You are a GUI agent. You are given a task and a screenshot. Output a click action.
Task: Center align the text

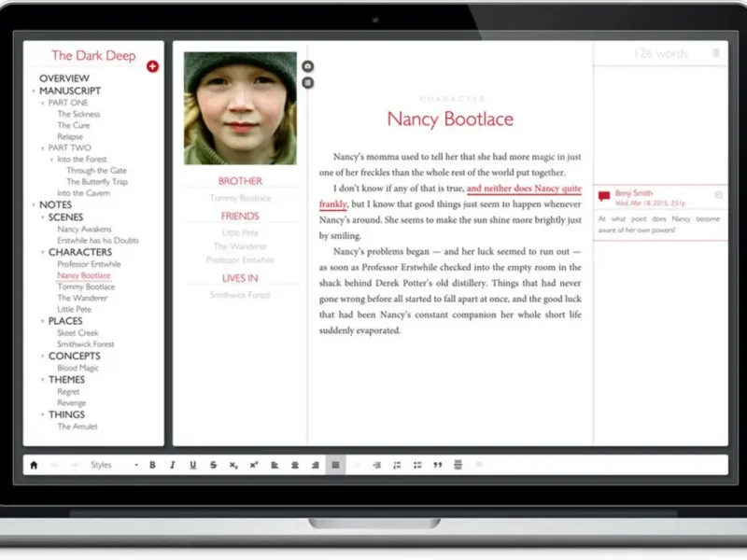[x=295, y=465]
